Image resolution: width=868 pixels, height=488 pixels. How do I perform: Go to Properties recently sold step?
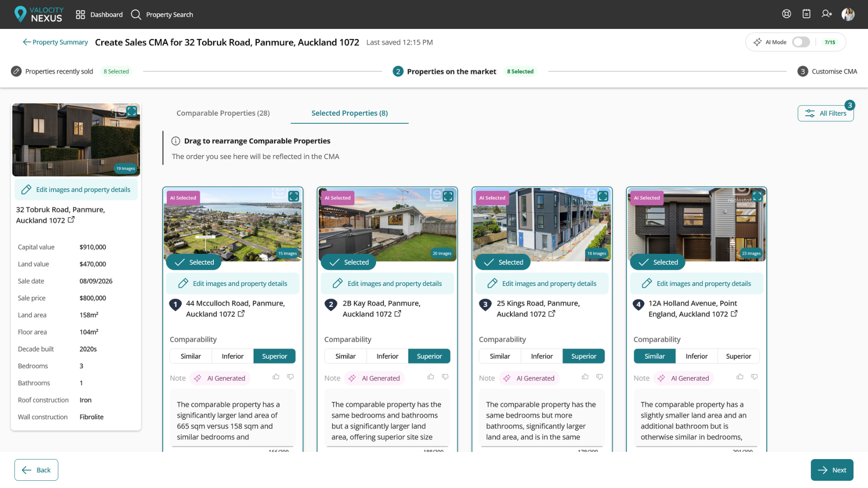(x=59, y=71)
